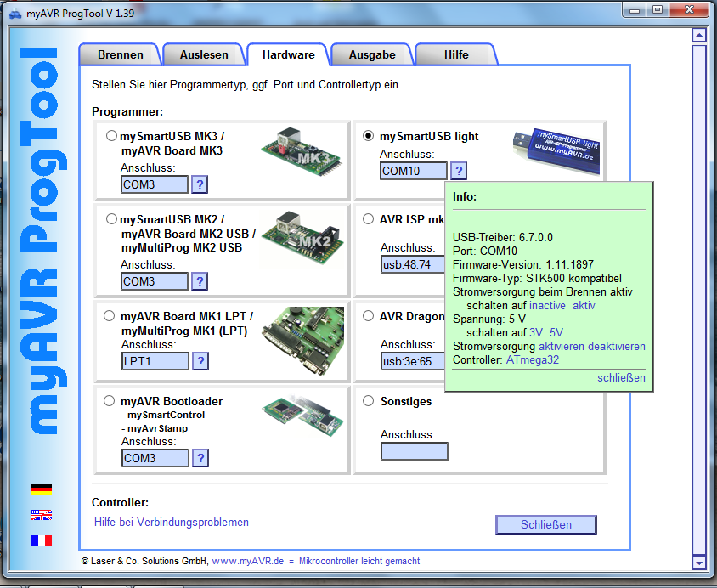Click question mark beside LPT1 field
The width and height of the screenshot is (717, 588).
200,361
